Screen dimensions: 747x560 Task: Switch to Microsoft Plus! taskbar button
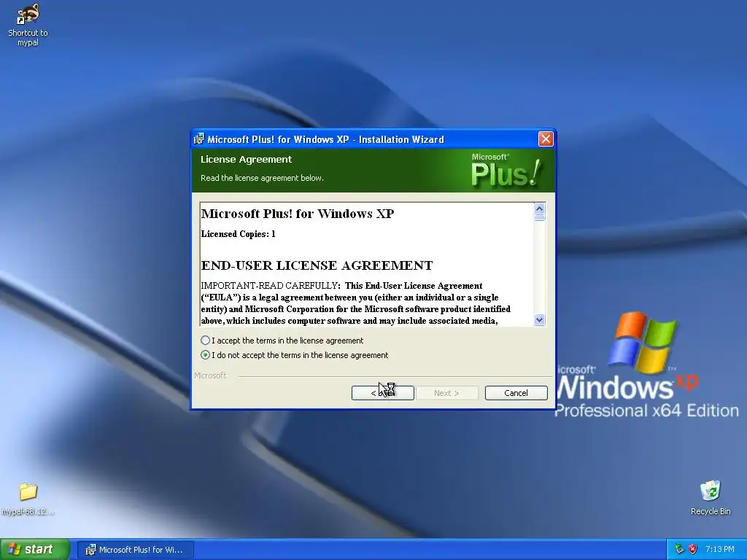135,550
